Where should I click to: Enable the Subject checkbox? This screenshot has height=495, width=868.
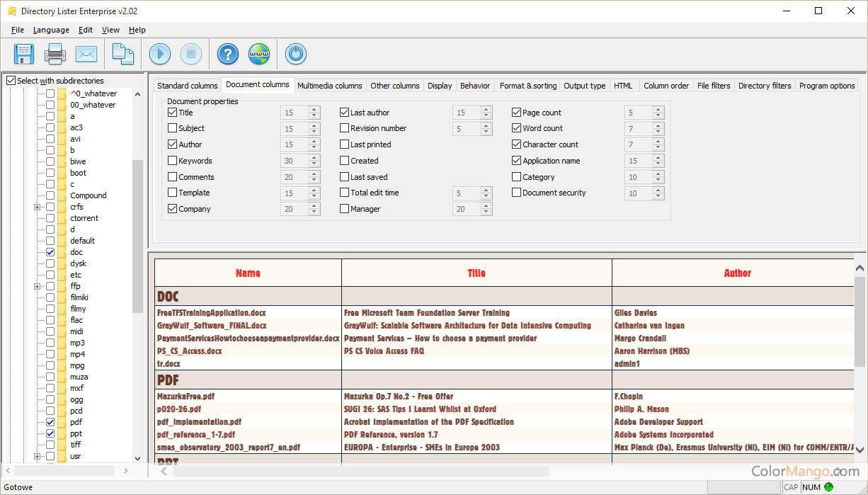pos(173,128)
